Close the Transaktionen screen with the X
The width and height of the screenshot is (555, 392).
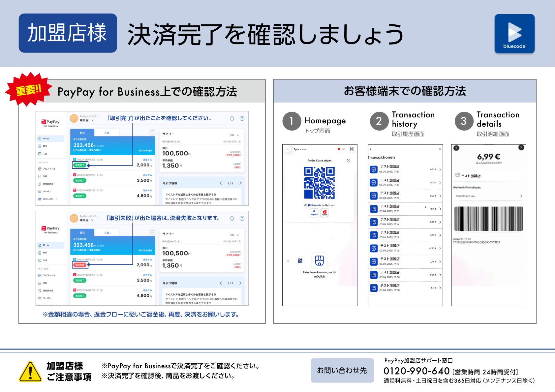pyautogui.click(x=440, y=149)
